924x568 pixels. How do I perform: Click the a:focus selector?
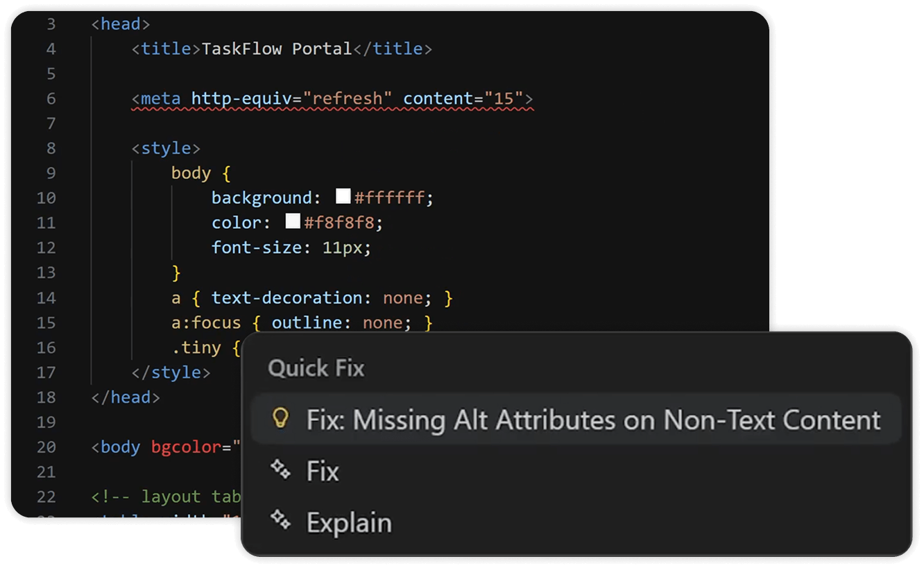click(x=206, y=322)
